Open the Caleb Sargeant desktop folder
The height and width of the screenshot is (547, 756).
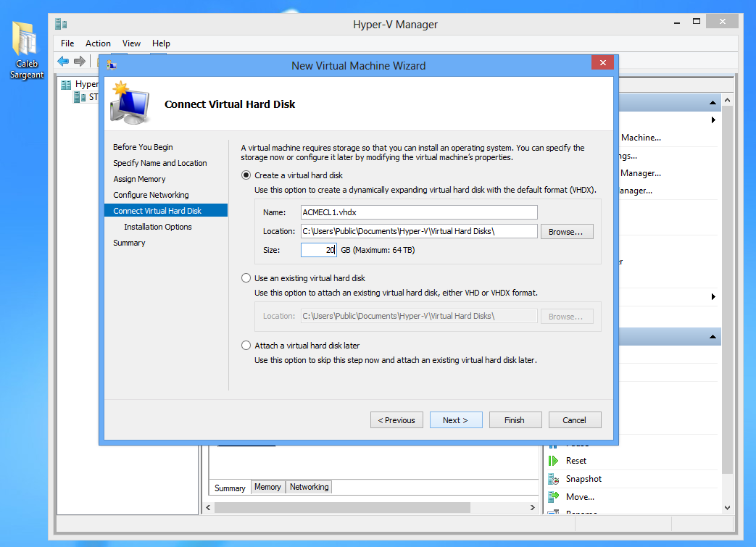(x=26, y=50)
